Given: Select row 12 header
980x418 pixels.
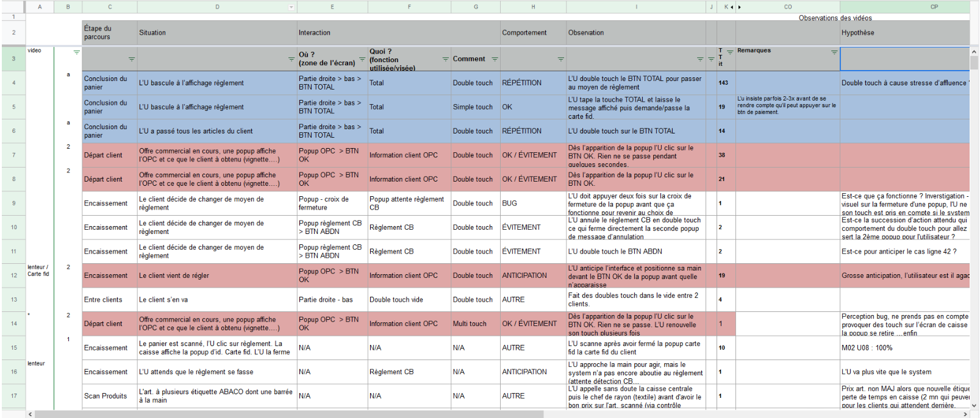Looking at the screenshot, I should pyautogui.click(x=13, y=275).
